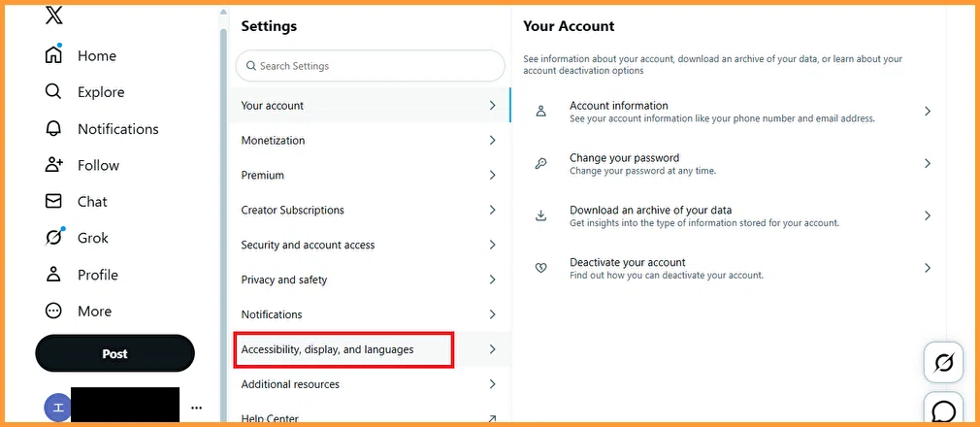Open account options three-dot menu
The height and width of the screenshot is (427, 980).
pos(197,408)
